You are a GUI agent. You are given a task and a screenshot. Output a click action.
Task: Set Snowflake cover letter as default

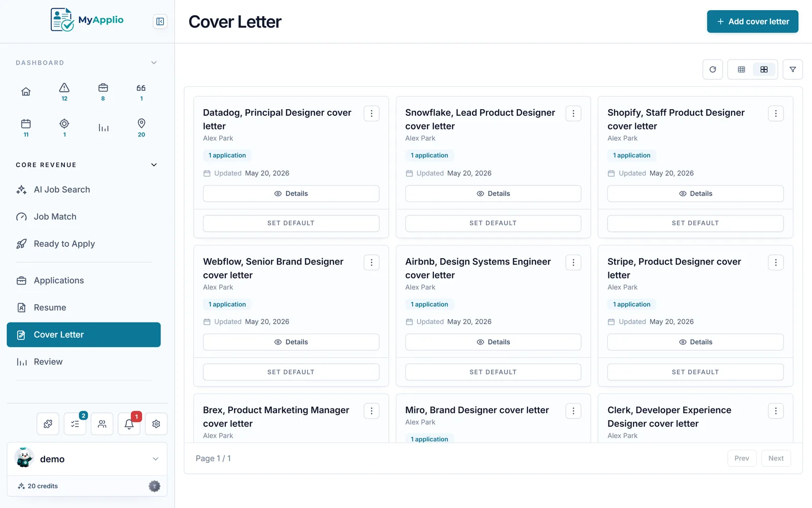(x=493, y=223)
